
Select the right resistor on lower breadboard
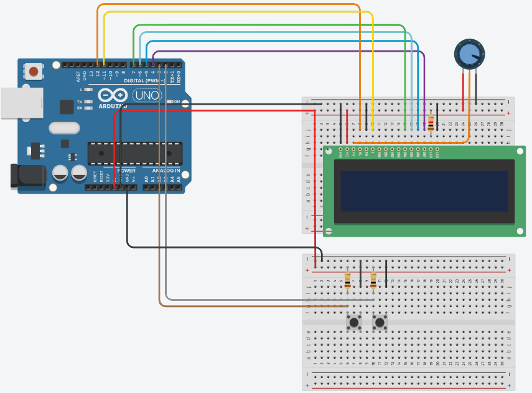(373, 280)
